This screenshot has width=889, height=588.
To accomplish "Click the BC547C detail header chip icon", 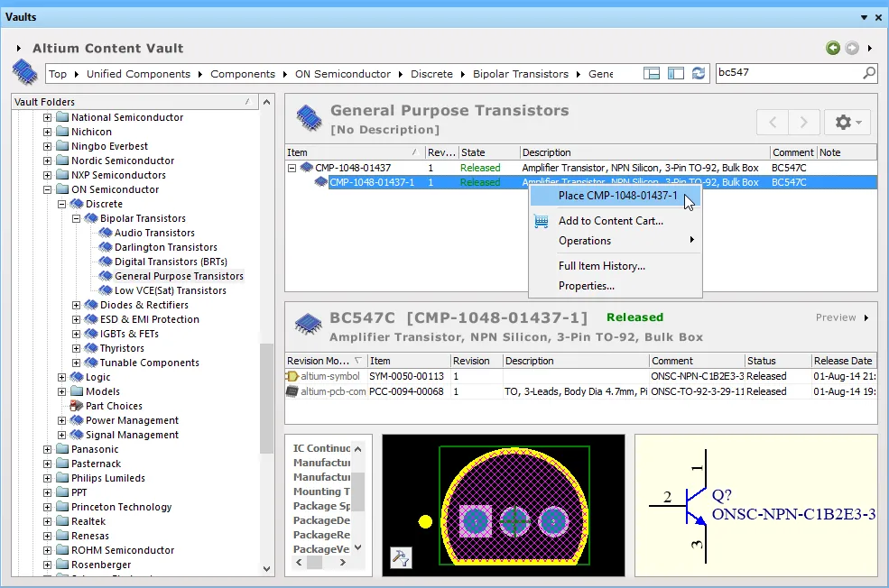I will (309, 325).
